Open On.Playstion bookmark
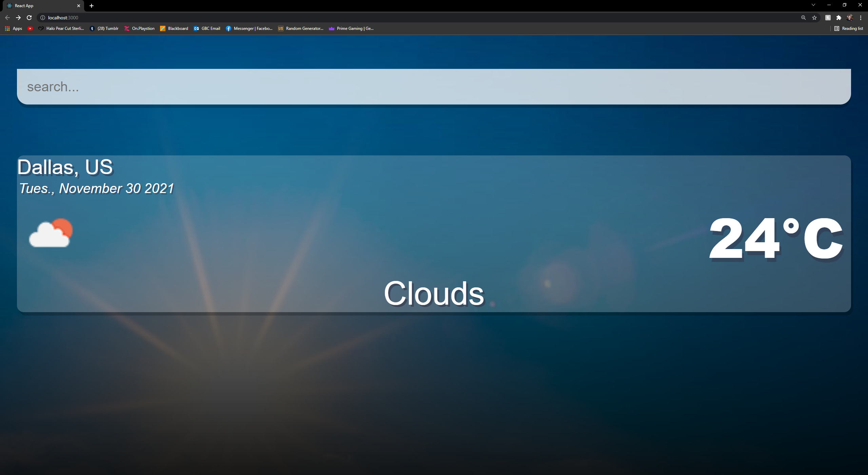Screen dimensions: 868x475 [139, 28]
